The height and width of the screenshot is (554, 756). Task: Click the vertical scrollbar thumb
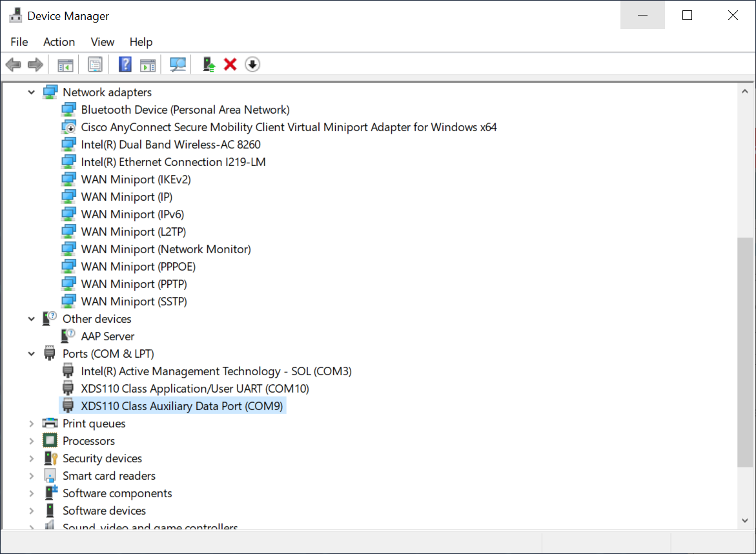tap(745, 352)
